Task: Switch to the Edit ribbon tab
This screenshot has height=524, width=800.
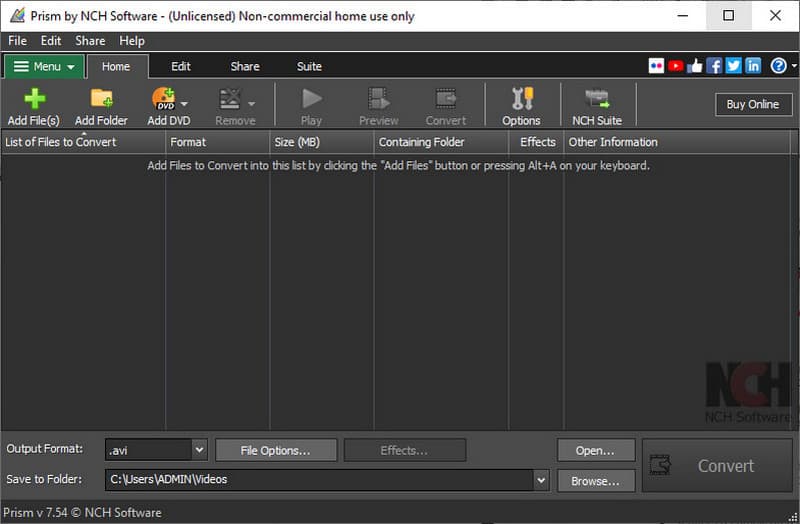Action: tap(181, 67)
